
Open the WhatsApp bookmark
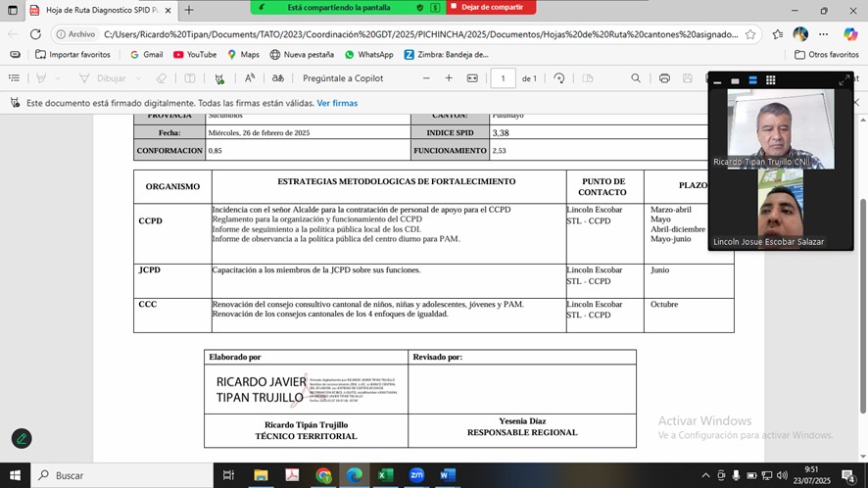368,54
